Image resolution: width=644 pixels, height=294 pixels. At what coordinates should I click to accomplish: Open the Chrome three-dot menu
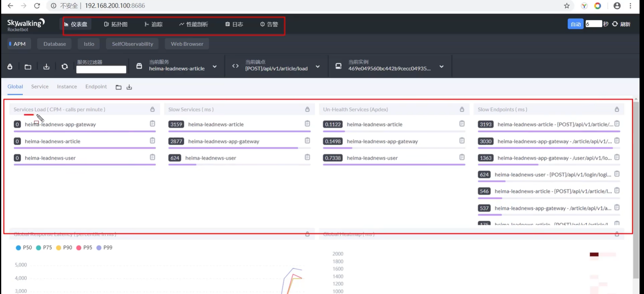click(631, 6)
